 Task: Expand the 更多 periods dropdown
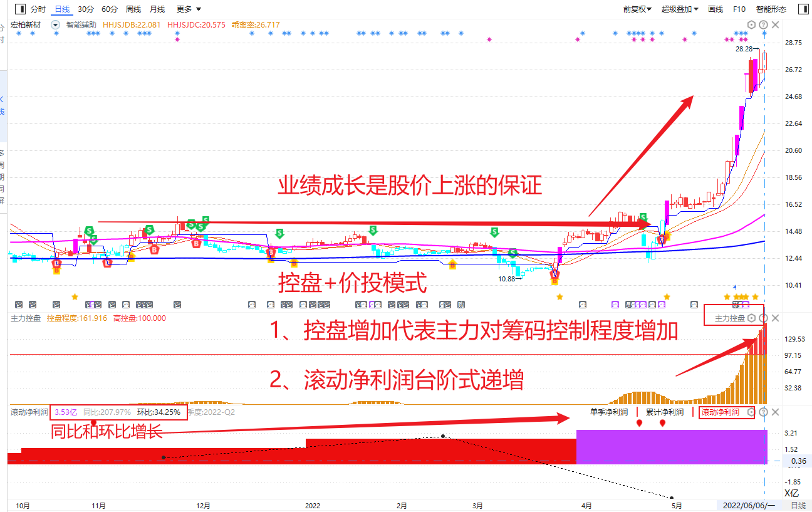tap(189, 9)
